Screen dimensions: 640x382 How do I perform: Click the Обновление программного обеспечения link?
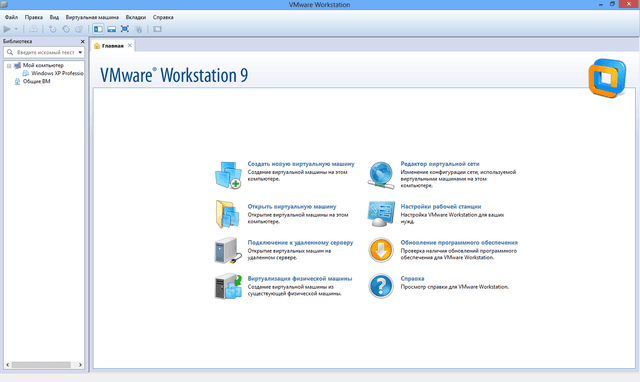tap(459, 242)
